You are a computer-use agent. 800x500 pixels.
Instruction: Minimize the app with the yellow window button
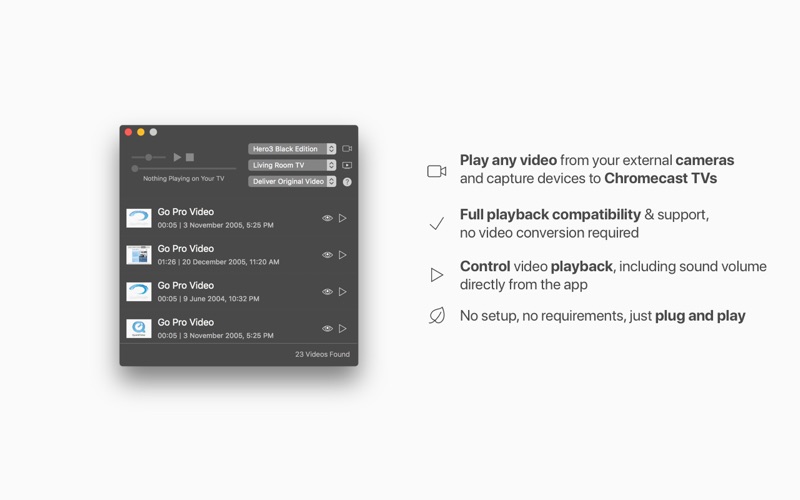point(141,132)
